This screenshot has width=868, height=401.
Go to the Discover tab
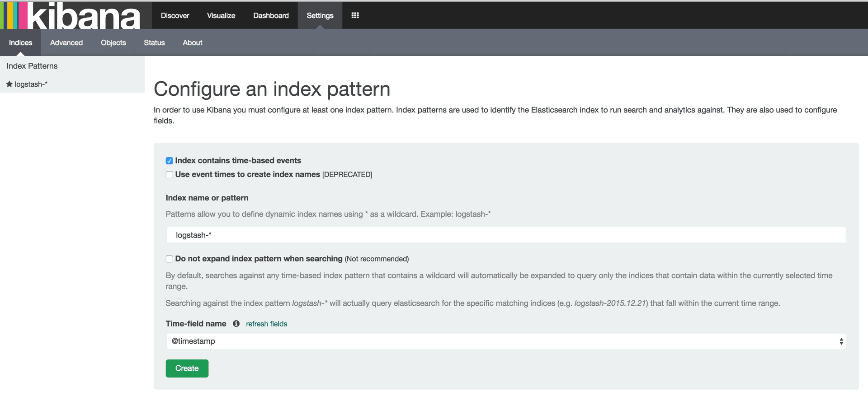(175, 15)
